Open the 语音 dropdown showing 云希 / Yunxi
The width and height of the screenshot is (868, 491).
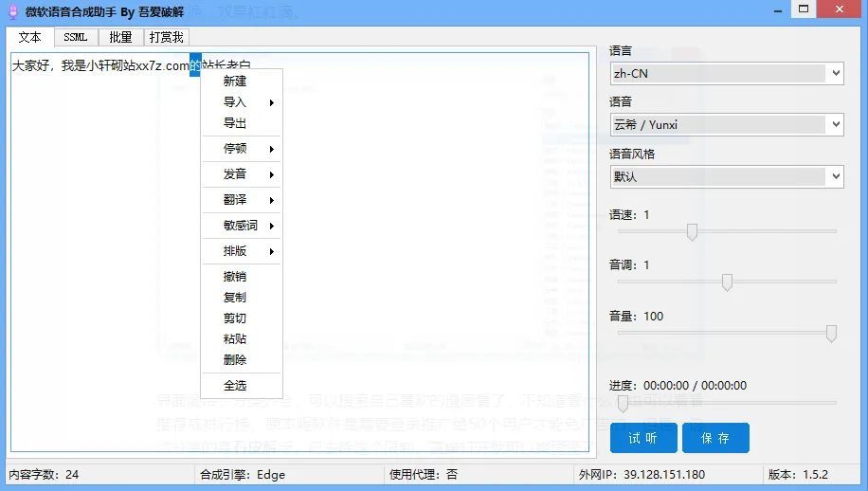click(x=727, y=124)
